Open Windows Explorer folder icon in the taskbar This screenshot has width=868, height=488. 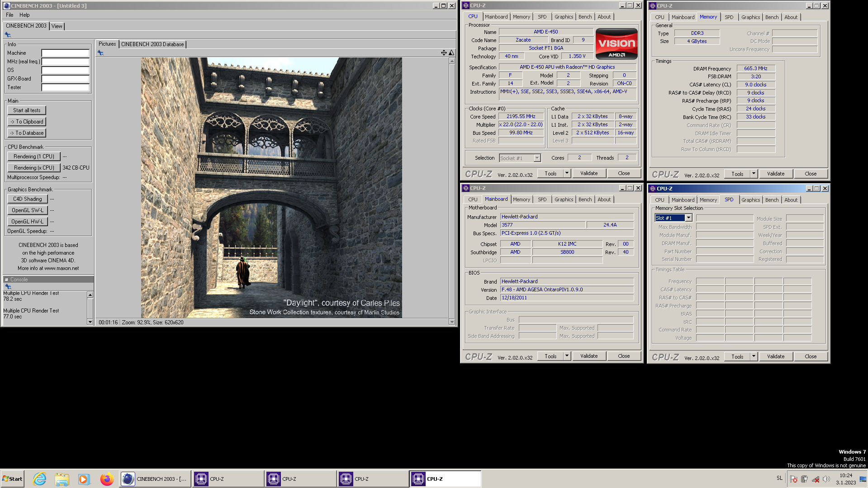pyautogui.click(x=62, y=479)
